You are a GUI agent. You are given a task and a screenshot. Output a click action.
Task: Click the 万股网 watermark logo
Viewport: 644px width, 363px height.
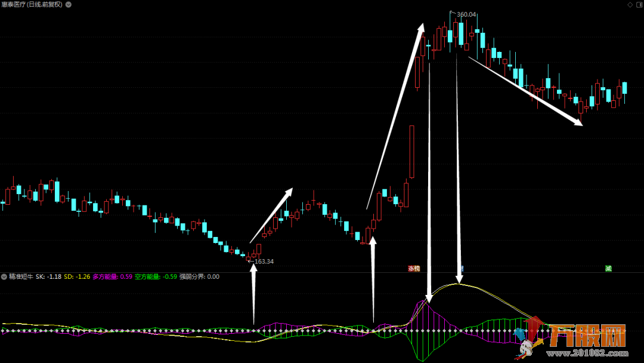pyautogui.click(x=588, y=336)
